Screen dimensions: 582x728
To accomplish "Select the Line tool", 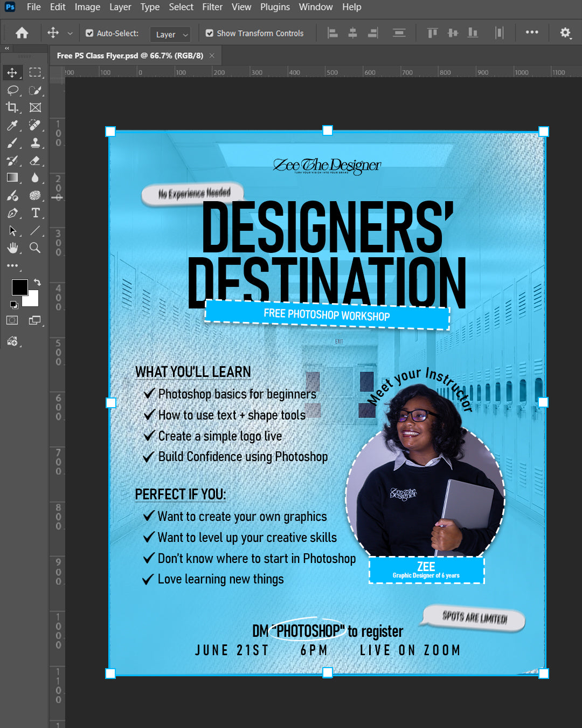I will coord(35,231).
